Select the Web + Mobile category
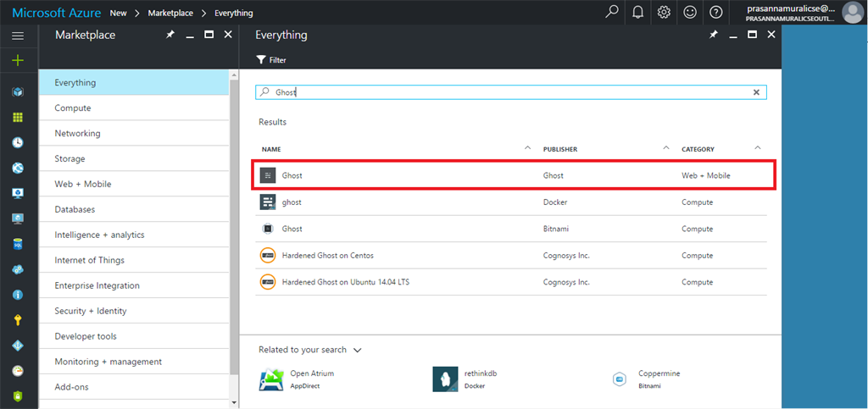Screen dimensions: 868x409 83,184
